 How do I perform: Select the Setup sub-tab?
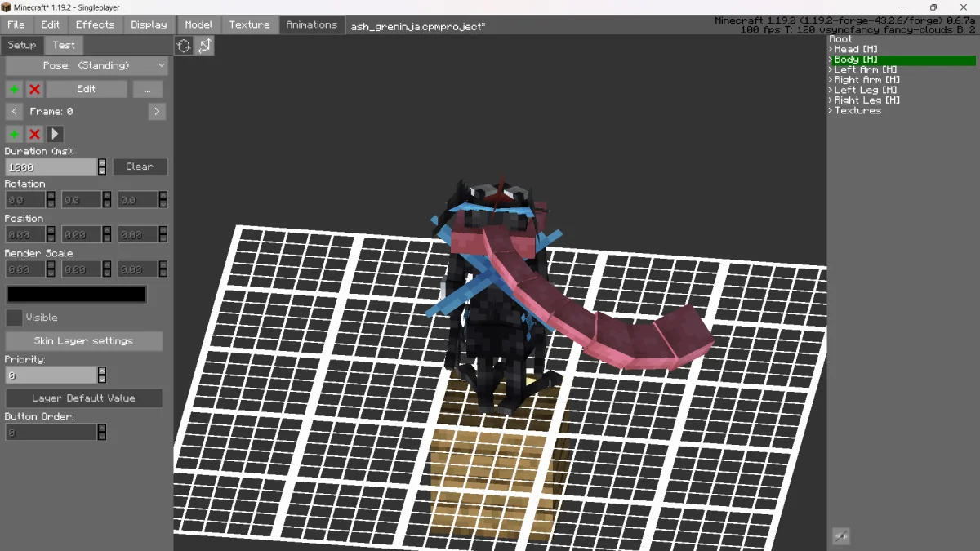[x=22, y=45]
